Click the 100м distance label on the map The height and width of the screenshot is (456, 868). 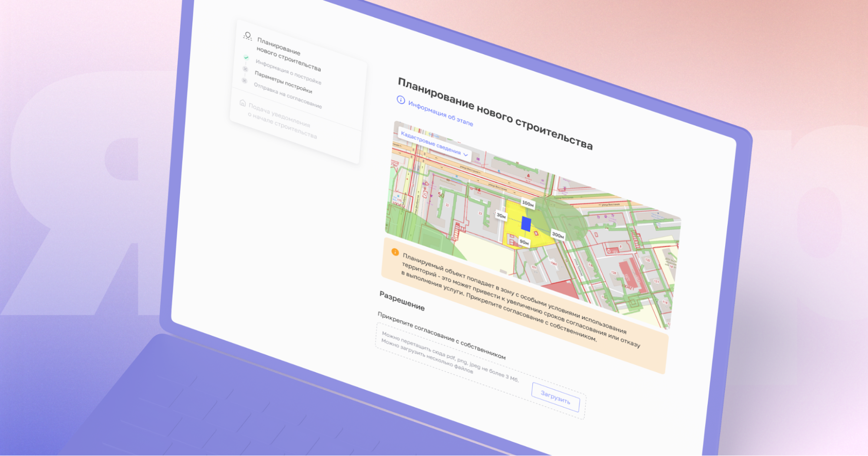click(x=528, y=203)
